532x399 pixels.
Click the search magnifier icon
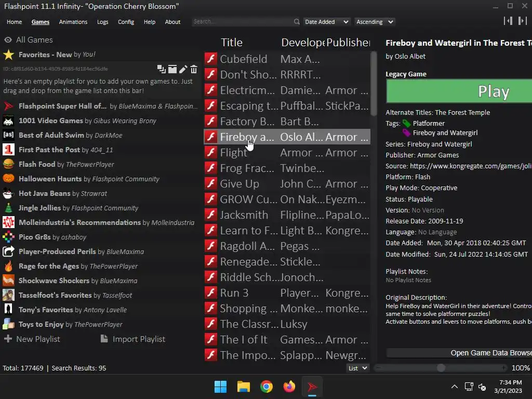point(297,22)
